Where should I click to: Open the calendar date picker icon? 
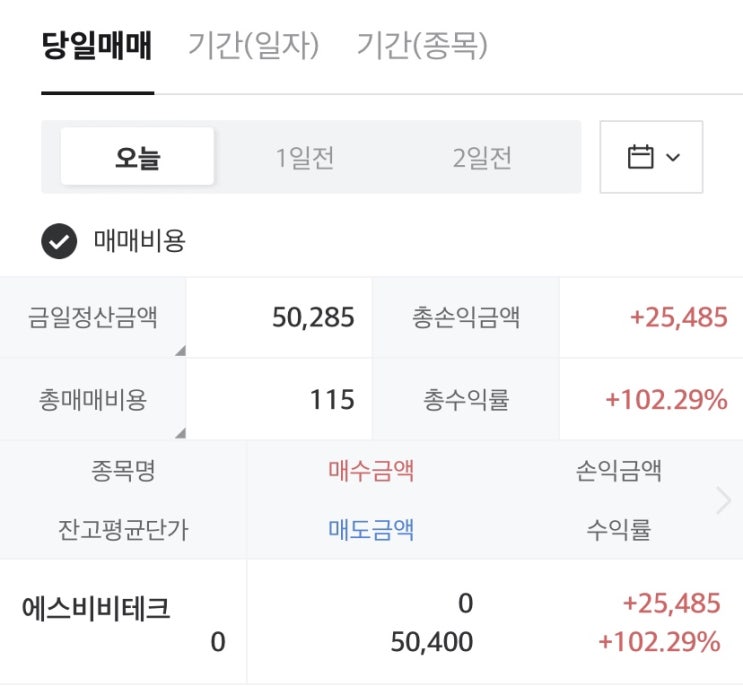[x=651, y=158]
